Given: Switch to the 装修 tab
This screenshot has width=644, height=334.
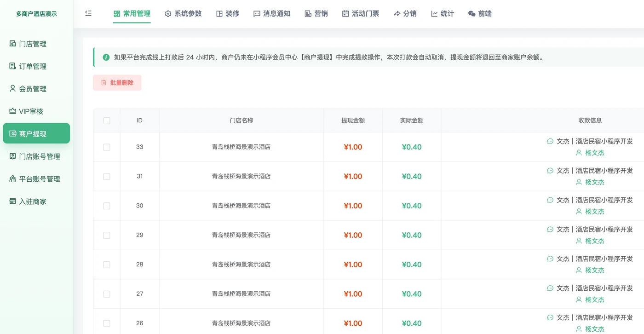Looking at the screenshot, I should [x=228, y=14].
